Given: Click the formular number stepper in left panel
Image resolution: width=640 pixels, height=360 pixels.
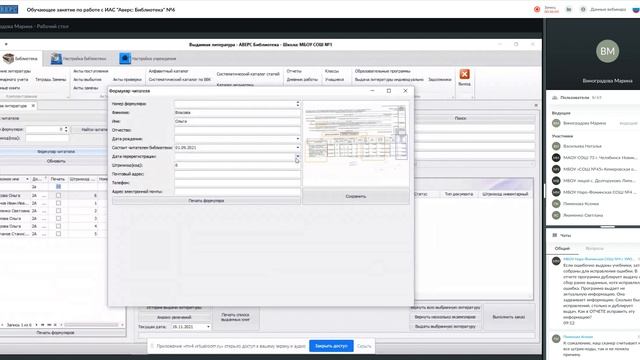Looking at the screenshot, I should click(66, 129).
